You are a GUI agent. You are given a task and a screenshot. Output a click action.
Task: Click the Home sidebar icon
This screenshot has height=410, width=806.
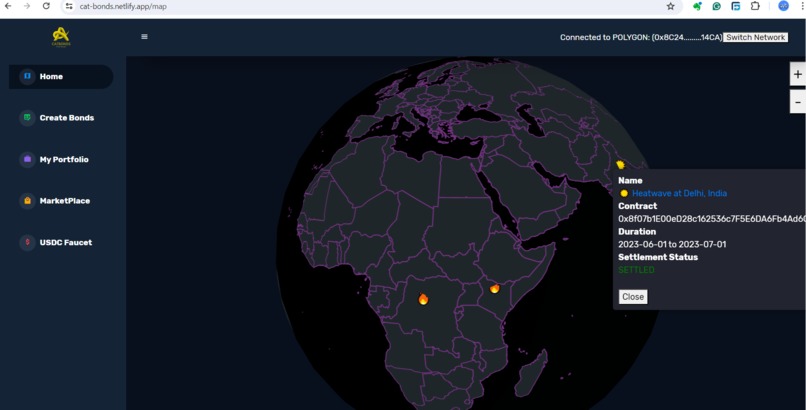coord(27,76)
